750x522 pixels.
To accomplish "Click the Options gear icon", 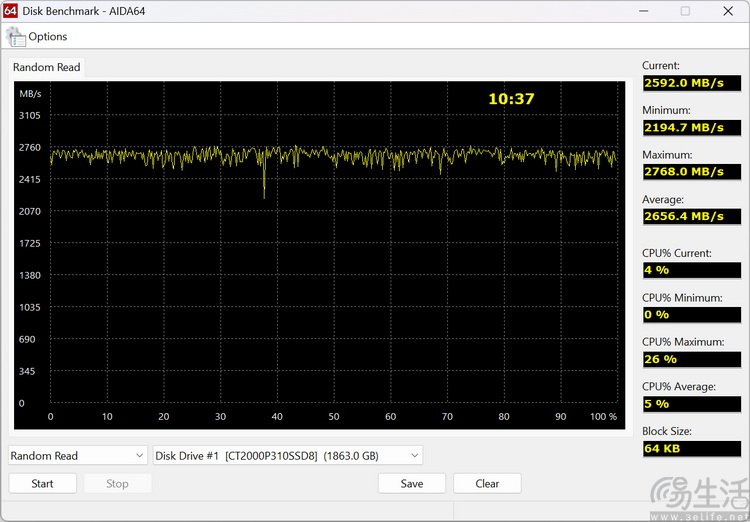I will [x=15, y=37].
